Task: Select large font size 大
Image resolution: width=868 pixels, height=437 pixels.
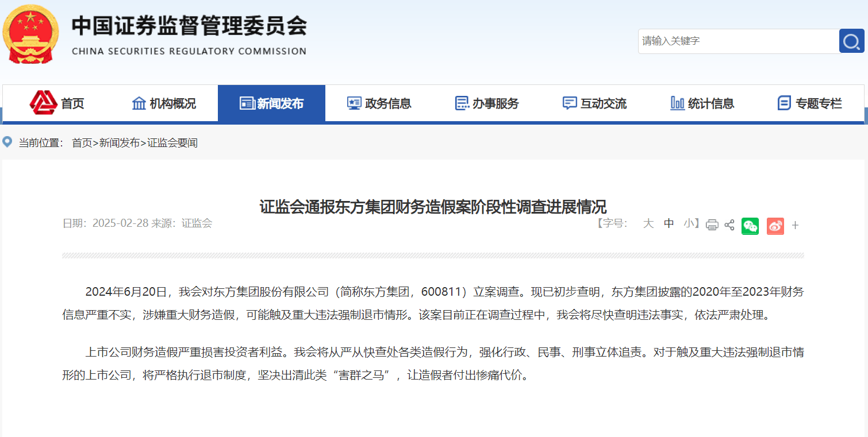Action: (x=648, y=223)
